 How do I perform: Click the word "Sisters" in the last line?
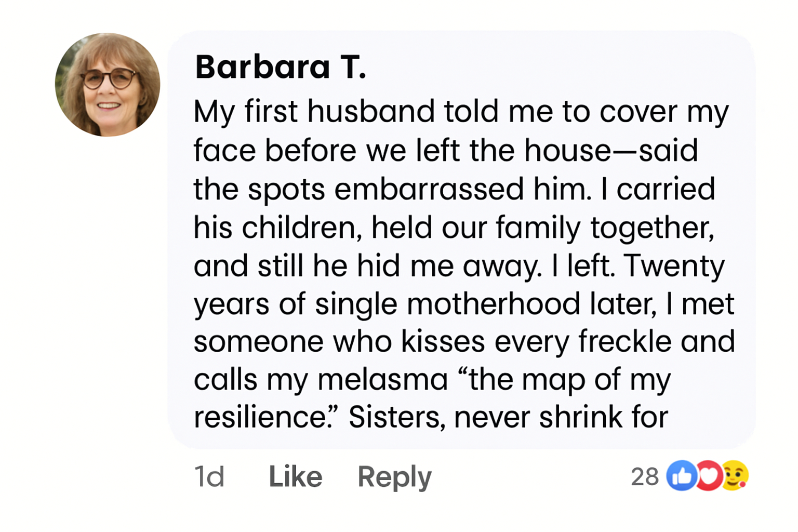pyautogui.click(x=396, y=417)
